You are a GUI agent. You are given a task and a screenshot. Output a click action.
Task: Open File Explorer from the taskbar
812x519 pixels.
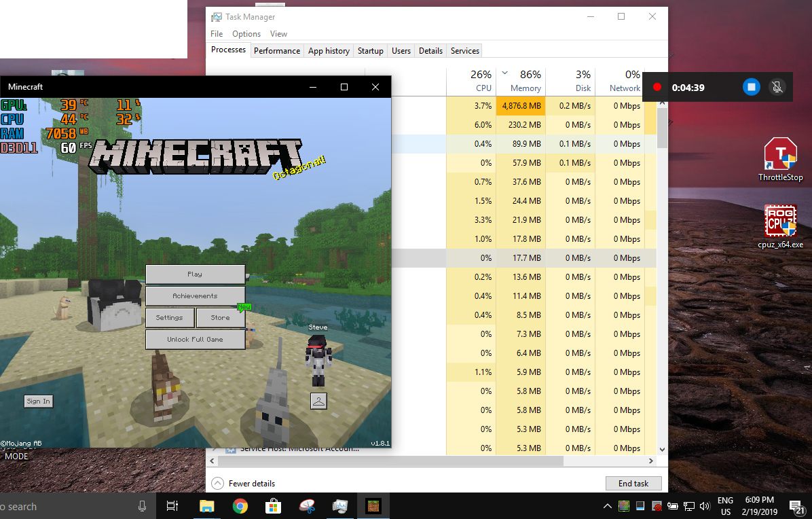pyautogui.click(x=206, y=506)
